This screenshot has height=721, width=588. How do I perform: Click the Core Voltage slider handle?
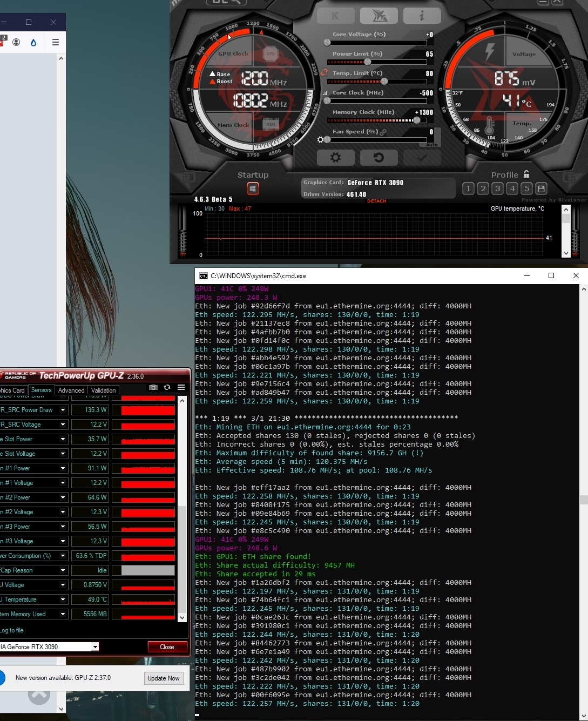click(327, 43)
